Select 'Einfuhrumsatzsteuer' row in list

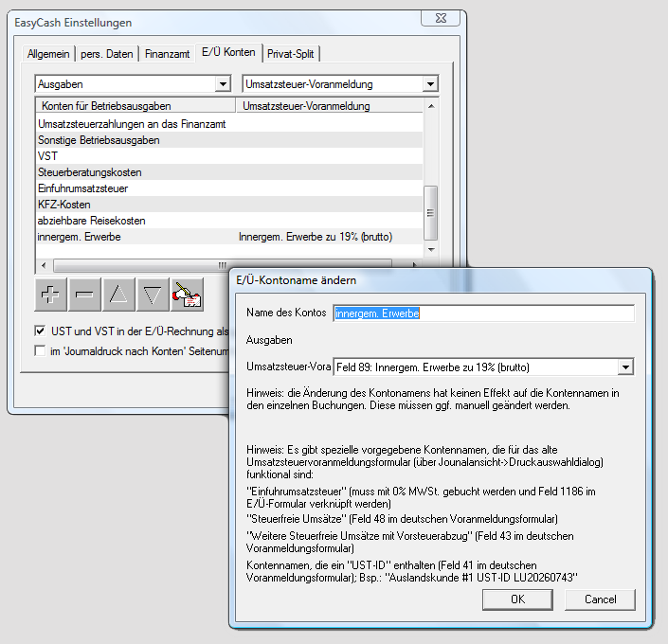coord(229,188)
